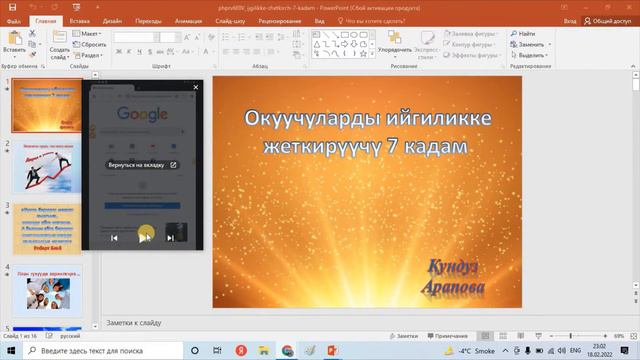Switch to slide sorter view icon

tap(503, 336)
